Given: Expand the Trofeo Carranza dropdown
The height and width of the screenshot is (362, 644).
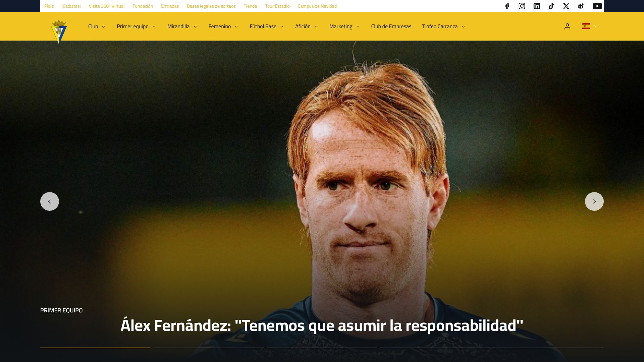Looking at the screenshot, I should pyautogui.click(x=443, y=26).
